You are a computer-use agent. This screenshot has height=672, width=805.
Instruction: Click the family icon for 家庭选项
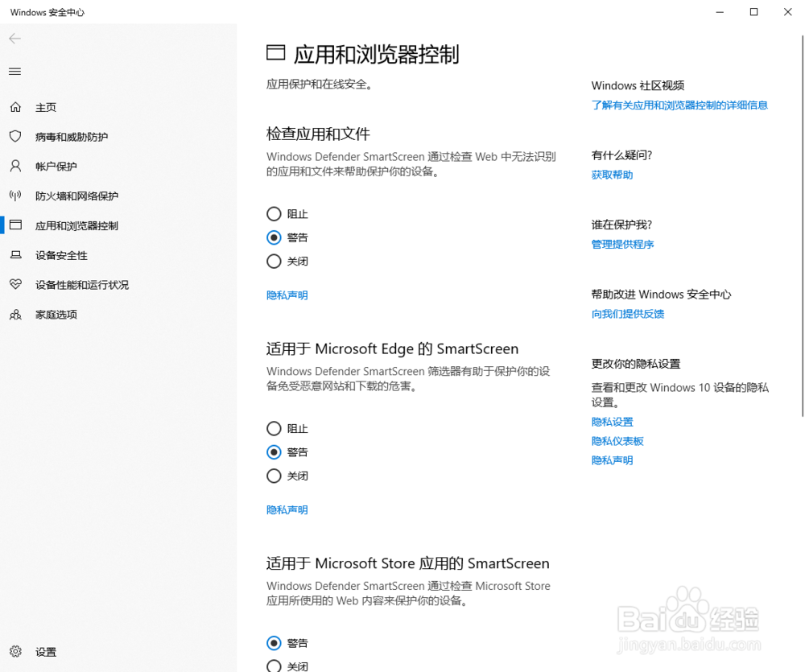[16, 314]
